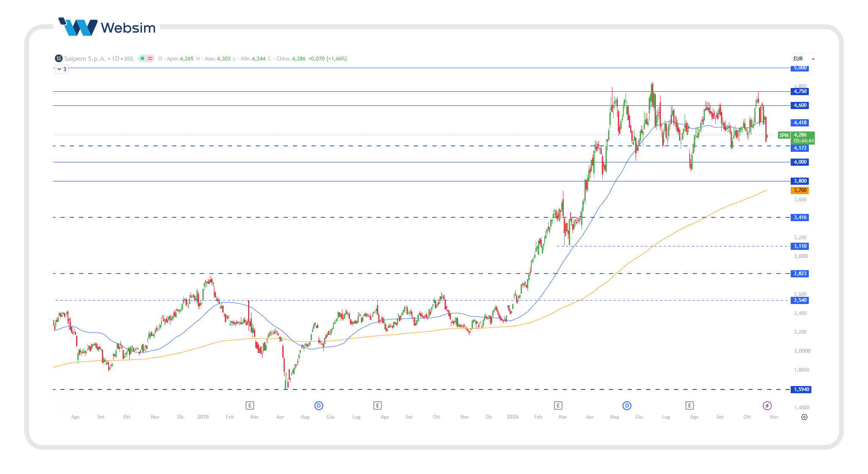Image resolution: width=868 pixels, height=474 pixels.
Task: Click the orange 3,700 moving average label
Action: coord(800,190)
